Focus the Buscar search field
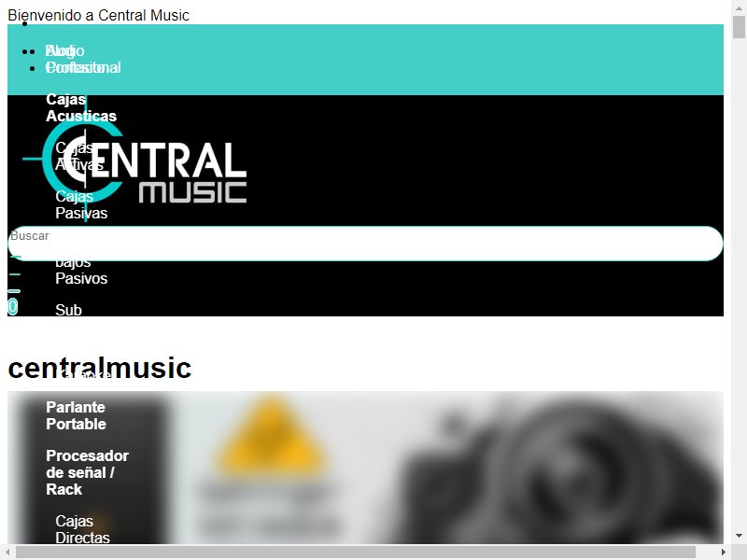Screen dimensions: 747x560 [365, 244]
